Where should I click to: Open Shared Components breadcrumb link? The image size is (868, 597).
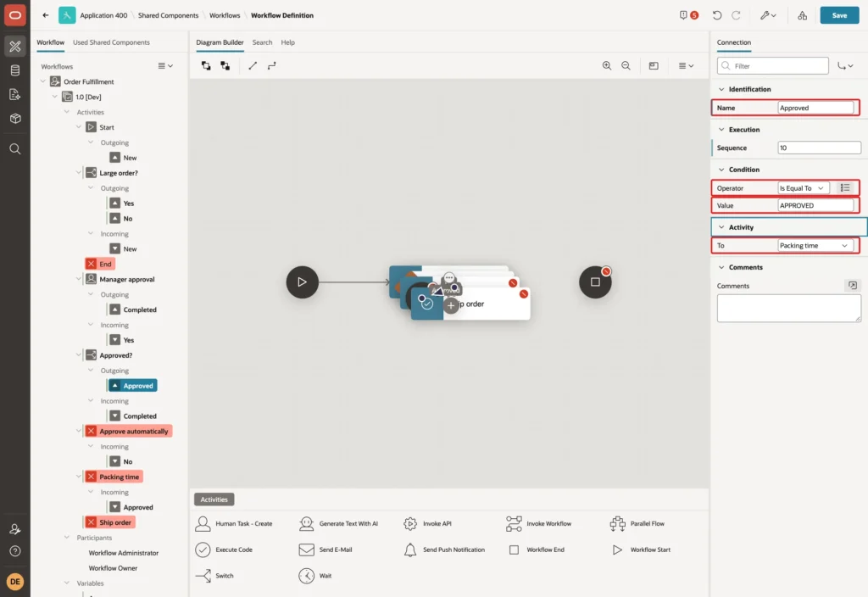pos(168,15)
